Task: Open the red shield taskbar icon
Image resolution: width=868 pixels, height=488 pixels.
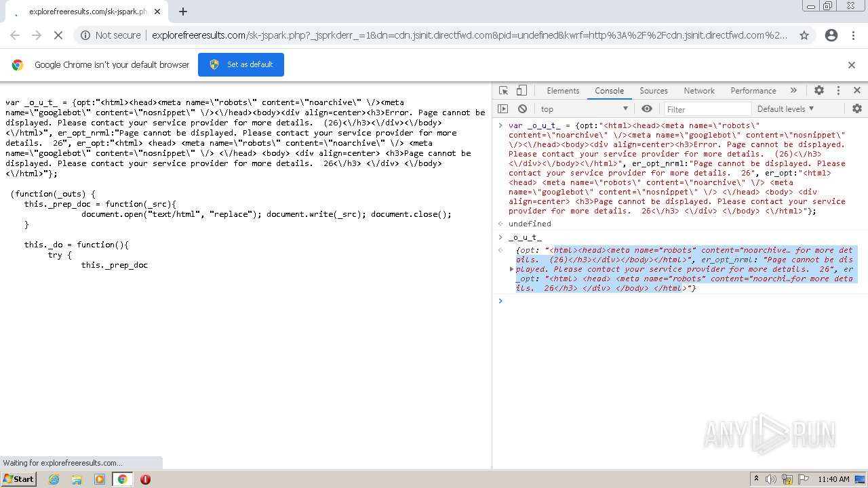Action: coord(145,479)
